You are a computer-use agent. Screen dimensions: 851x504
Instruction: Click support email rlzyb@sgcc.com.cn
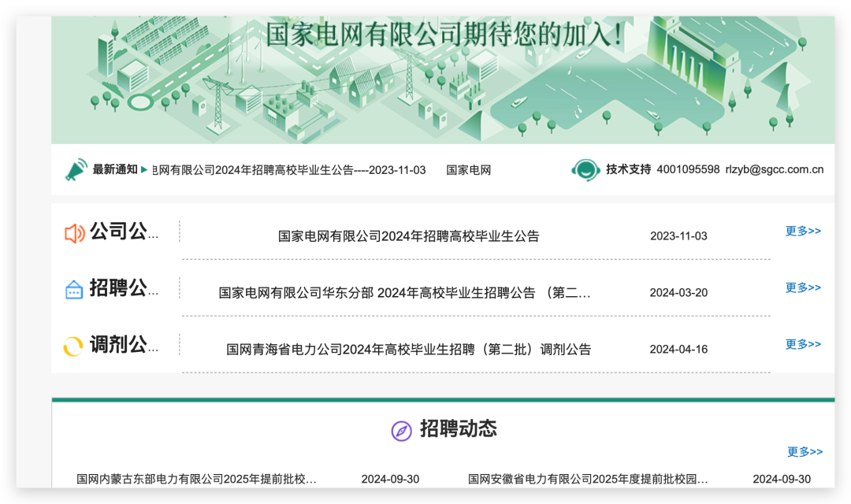pyautogui.click(x=775, y=169)
